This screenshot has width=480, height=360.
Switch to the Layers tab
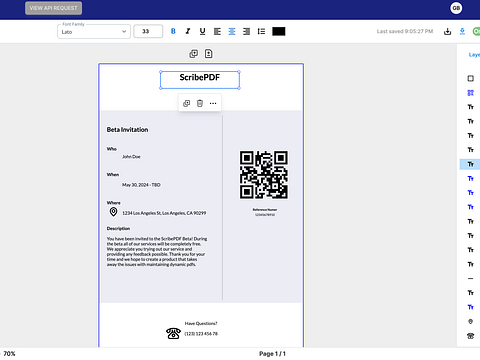tap(474, 55)
